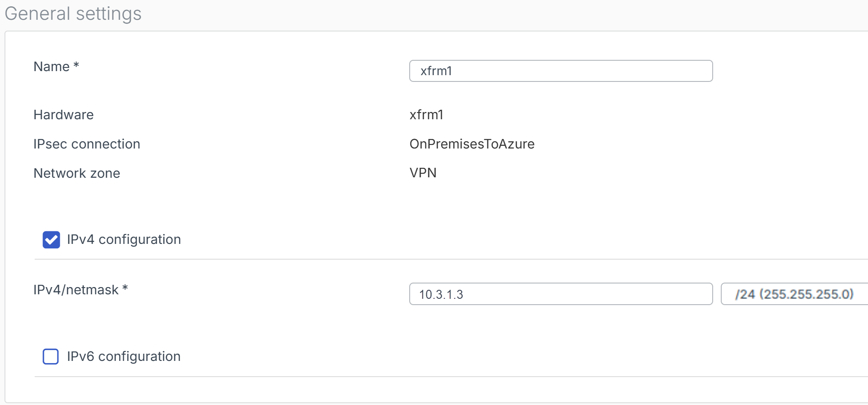This screenshot has height=405, width=868.
Task: Click the IPv4/netmask field label
Action: tap(76, 290)
